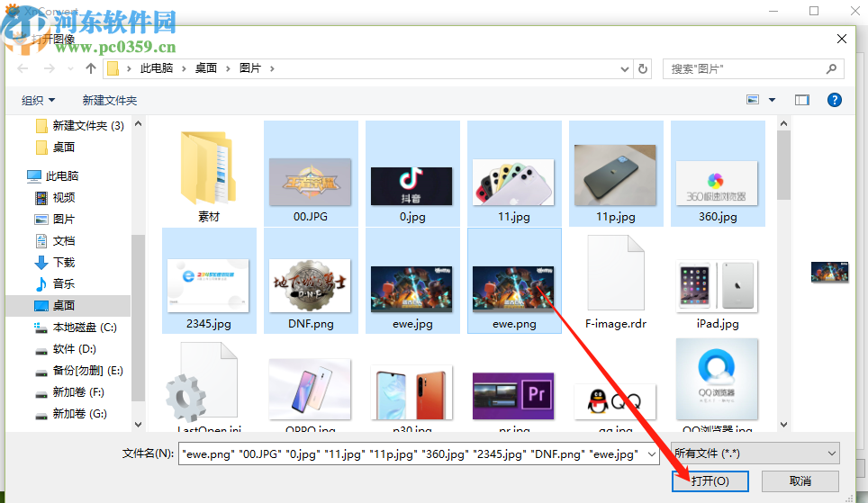Select the ewe.png thumbnail
Image resolution: width=868 pixels, height=503 pixels.
click(514, 289)
